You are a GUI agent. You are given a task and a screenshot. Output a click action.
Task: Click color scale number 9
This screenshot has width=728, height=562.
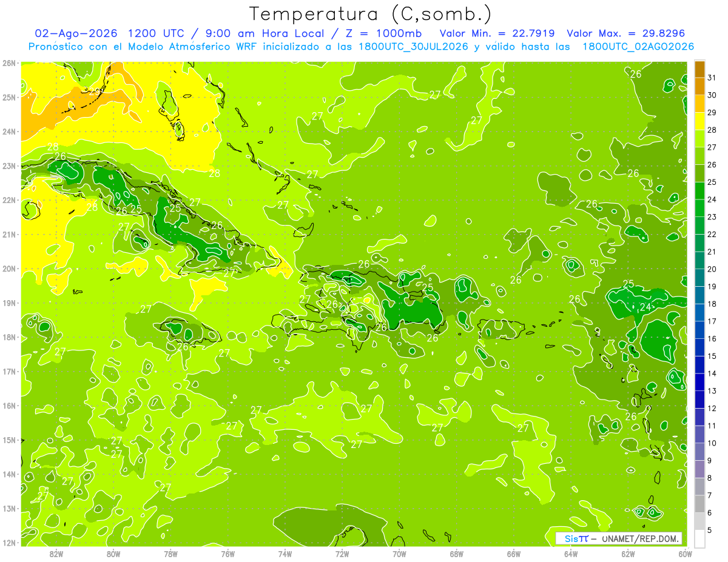710,461
